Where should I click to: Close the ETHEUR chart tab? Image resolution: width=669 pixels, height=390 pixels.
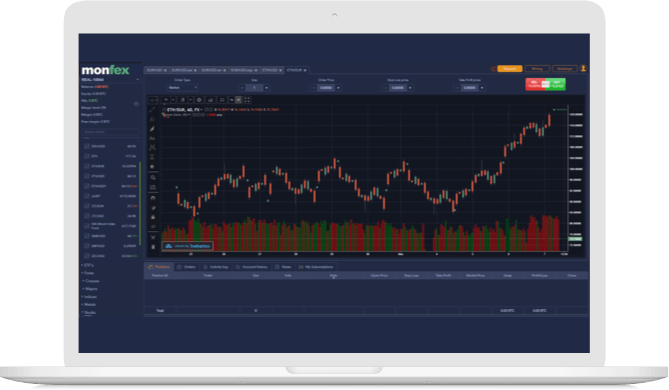click(305, 70)
